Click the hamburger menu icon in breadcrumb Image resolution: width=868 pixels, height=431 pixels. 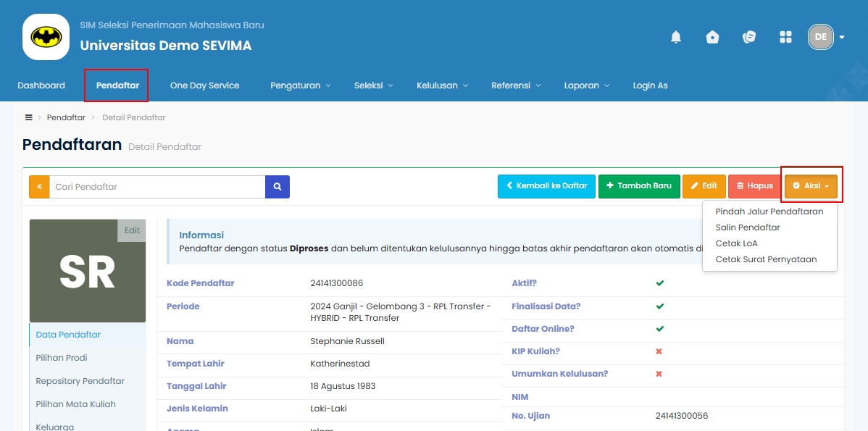[29, 117]
